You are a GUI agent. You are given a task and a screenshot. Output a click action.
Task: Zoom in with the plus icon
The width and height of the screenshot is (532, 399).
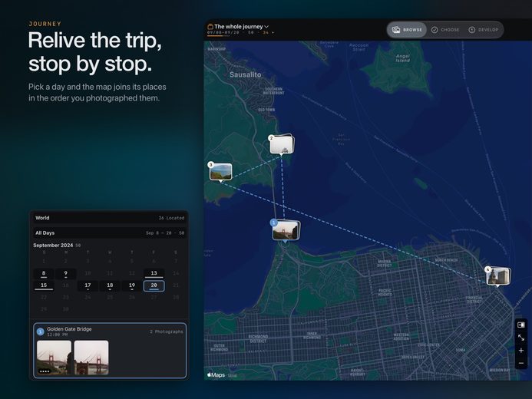pyautogui.click(x=520, y=351)
